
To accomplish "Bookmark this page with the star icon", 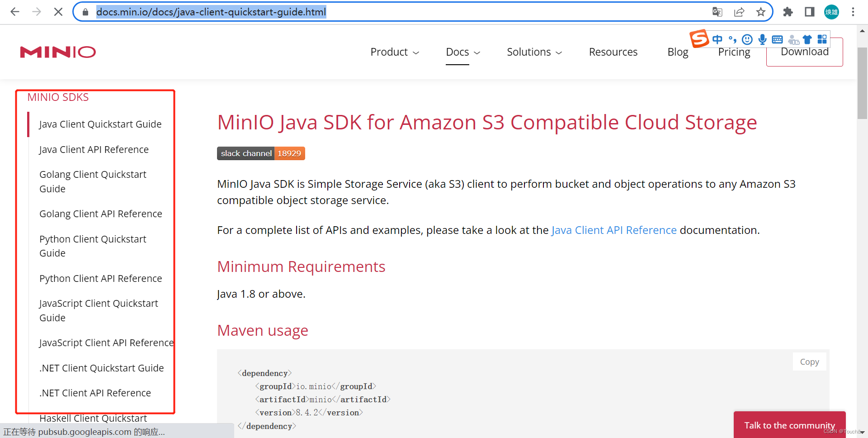I will pyautogui.click(x=761, y=12).
